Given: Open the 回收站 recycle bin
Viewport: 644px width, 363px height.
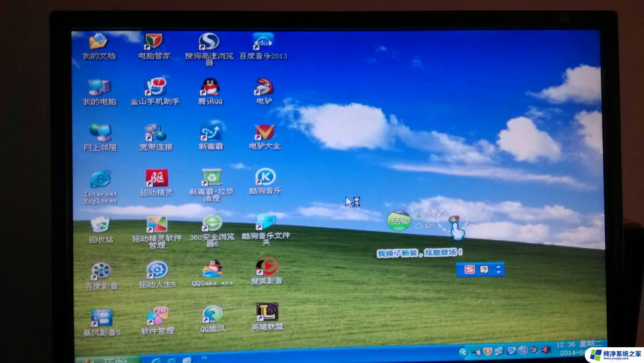Looking at the screenshot, I should click(101, 230).
